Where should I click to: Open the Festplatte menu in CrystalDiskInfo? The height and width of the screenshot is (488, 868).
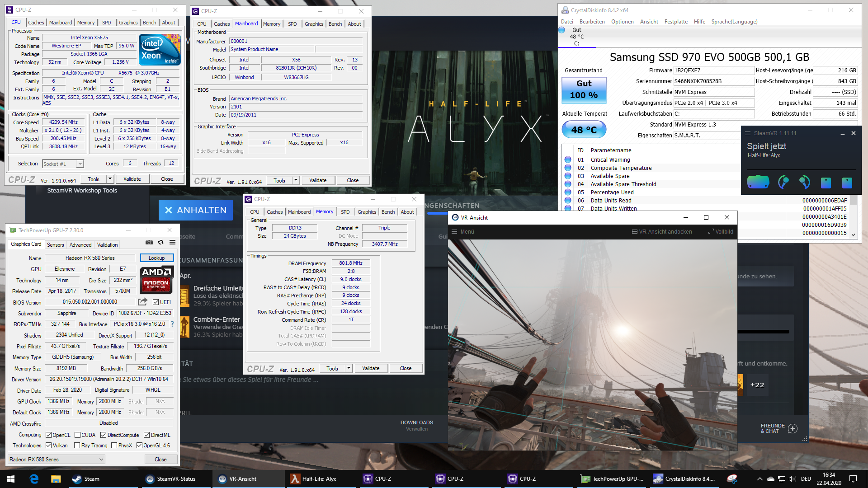pyautogui.click(x=675, y=22)
